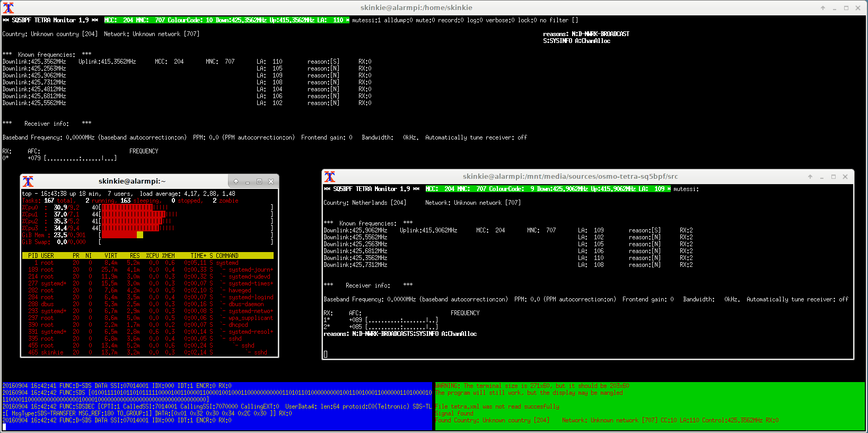Click the 'haveged' process row in top
This screenshot has height=433, width=868.
point(147,290)
